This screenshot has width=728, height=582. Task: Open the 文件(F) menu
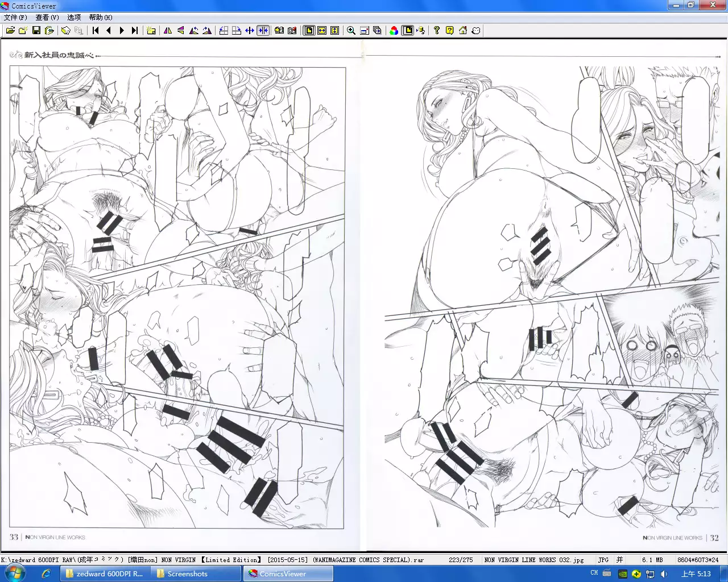tap(15, 18)
